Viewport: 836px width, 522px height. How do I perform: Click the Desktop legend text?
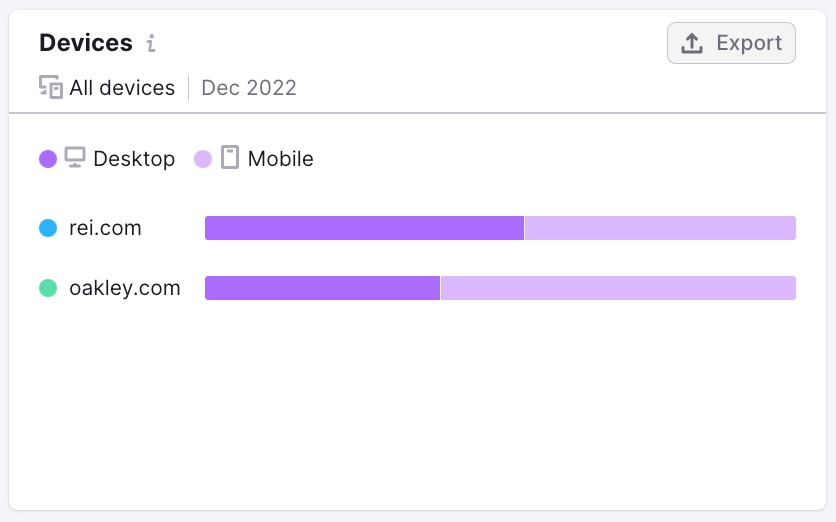point(134,159)
